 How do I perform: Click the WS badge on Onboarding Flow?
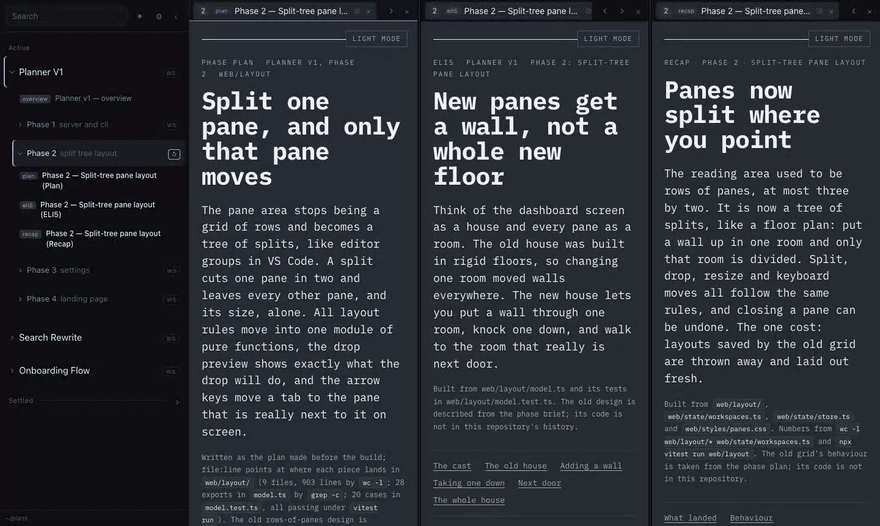pos(171,371)
